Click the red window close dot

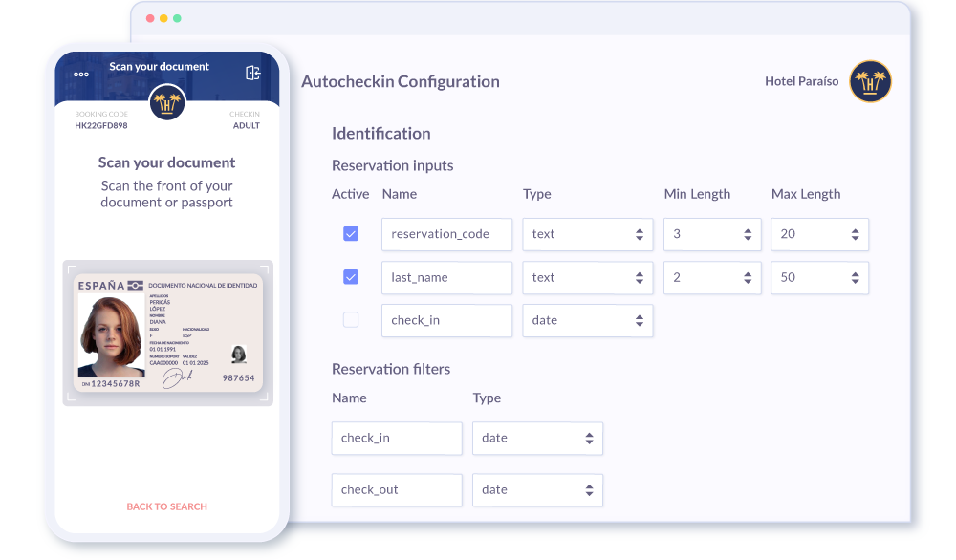(x=150, y=18)
